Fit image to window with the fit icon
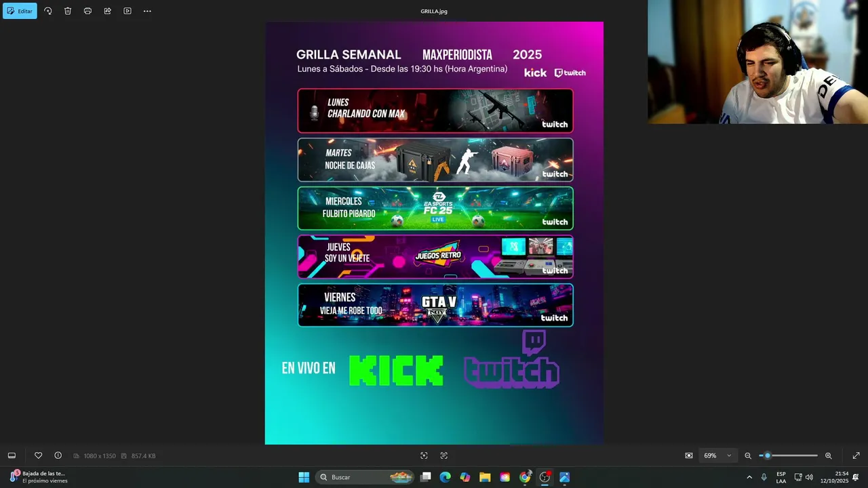Viewport: 868px width, 488px height. (x=689, y=455)
